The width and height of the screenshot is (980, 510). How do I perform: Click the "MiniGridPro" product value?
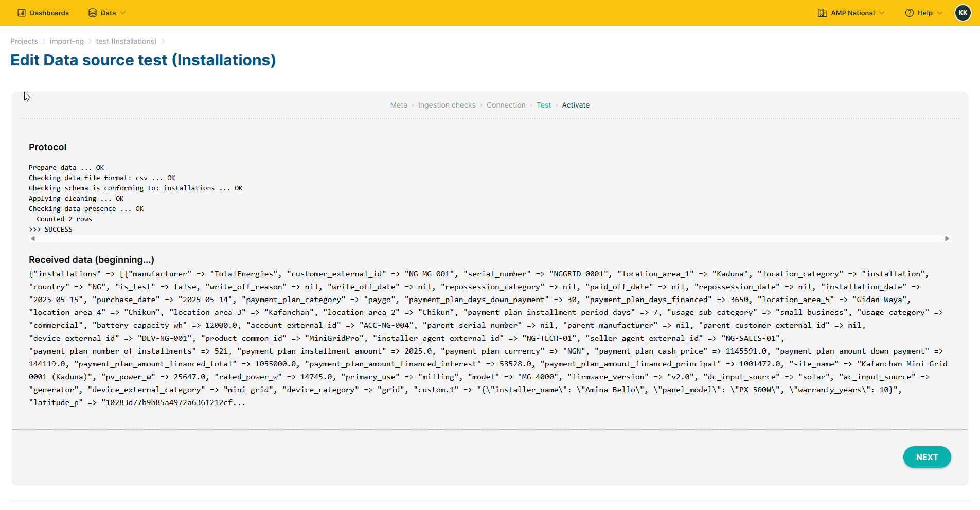334,338
